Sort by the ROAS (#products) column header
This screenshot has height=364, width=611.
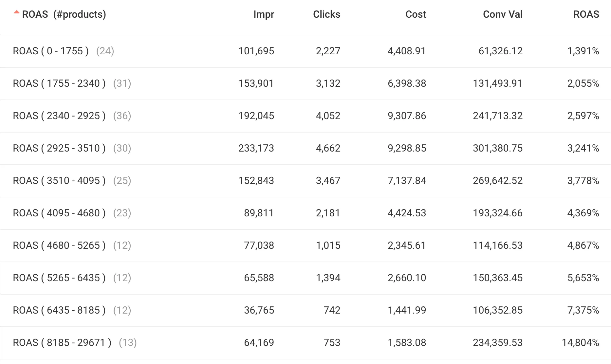click(x=64, y=14)
